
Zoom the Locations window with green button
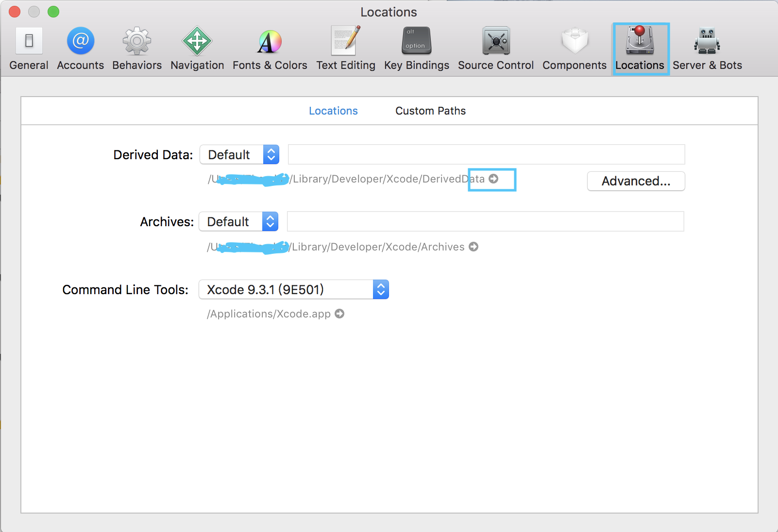tap(53, 12)
